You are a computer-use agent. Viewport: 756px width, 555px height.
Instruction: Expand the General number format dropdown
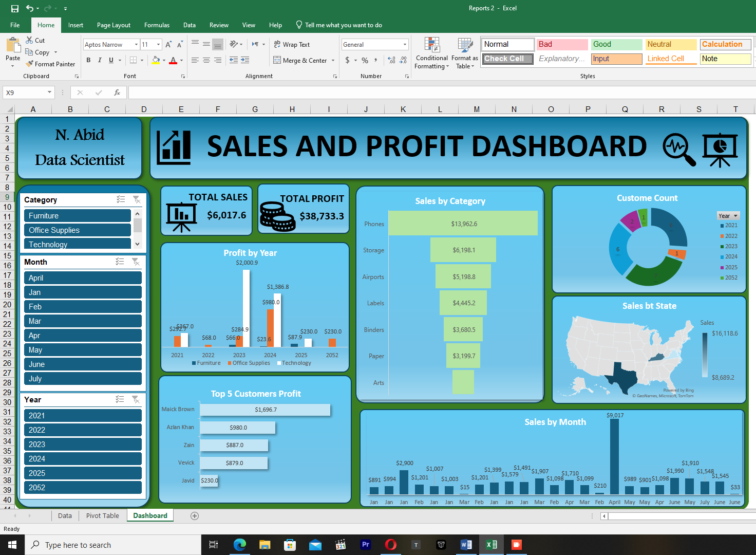pos(405,45)
